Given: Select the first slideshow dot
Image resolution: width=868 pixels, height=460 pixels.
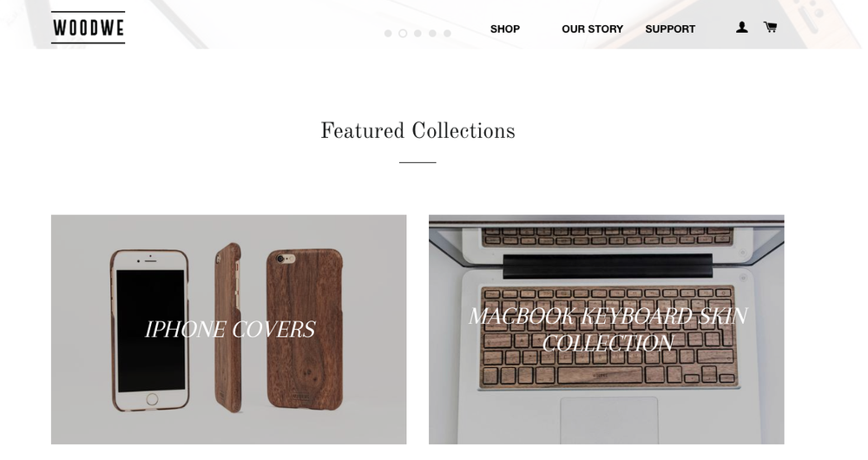Looking at the screenshot, I should pyautogui.click(x=388, y=33).
